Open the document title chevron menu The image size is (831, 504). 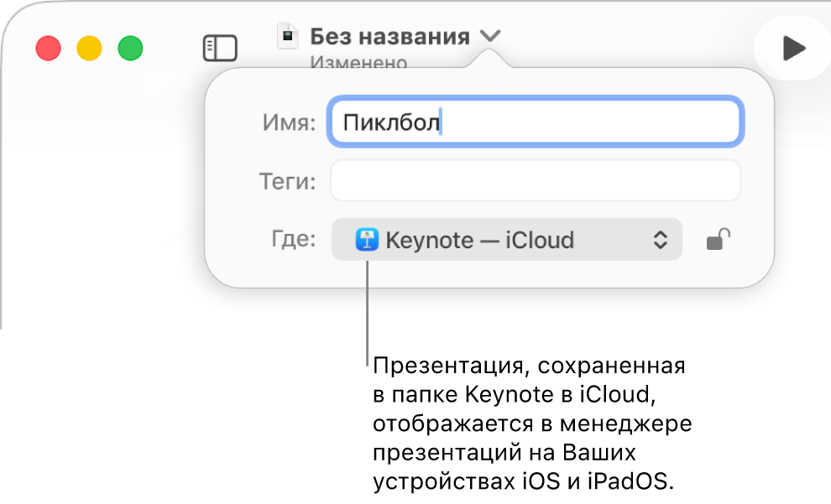point(490,36)
